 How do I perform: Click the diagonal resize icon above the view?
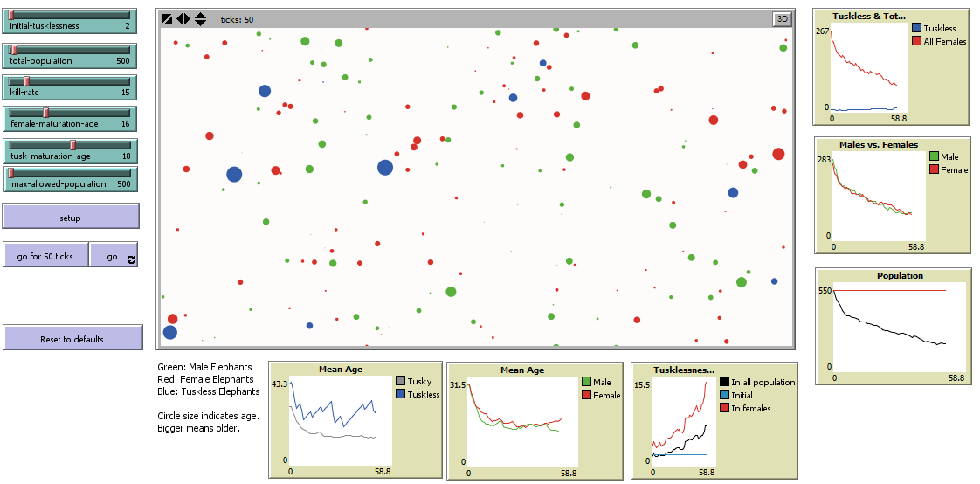point(167,19)
